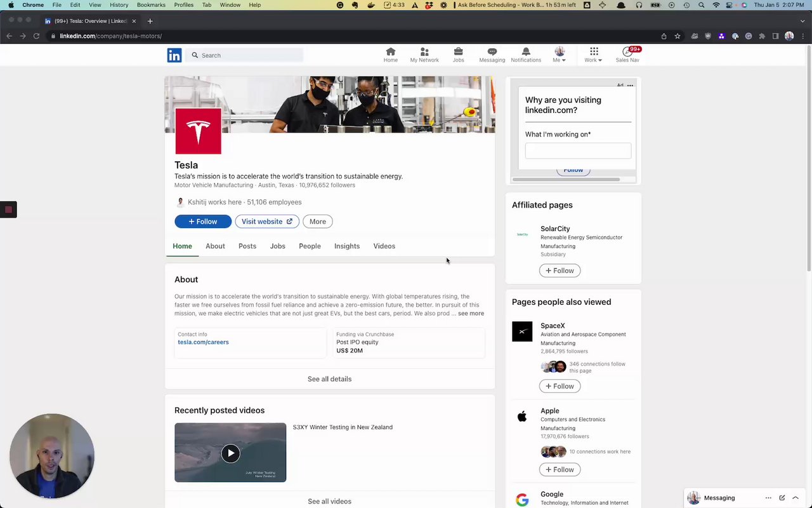Reload the current page
812x508 pixels.
(x=36, y=36)
